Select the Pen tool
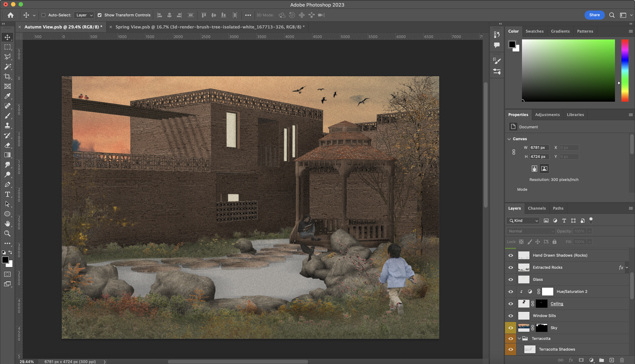The width and height of the screenshot is (635, 364). 7,184
